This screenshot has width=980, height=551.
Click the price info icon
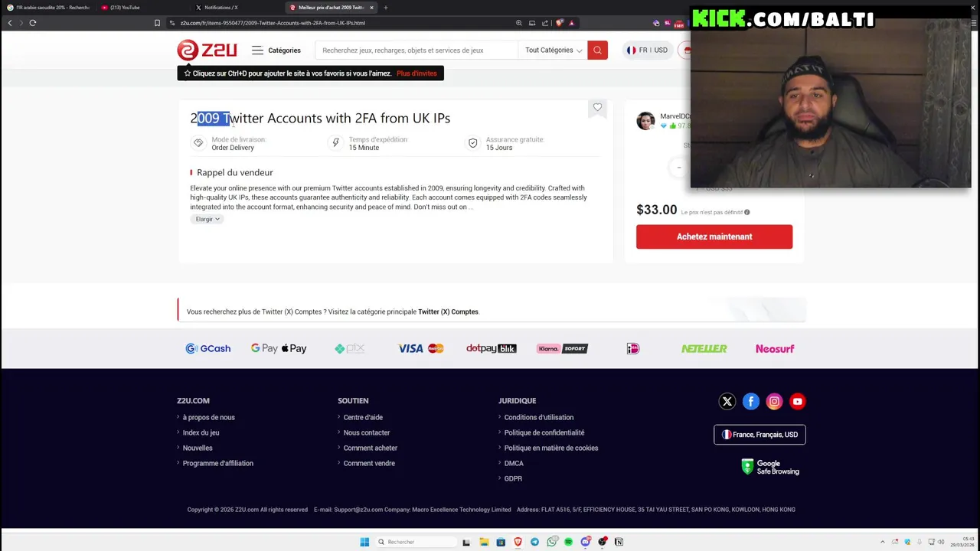(x=747, y=212)
